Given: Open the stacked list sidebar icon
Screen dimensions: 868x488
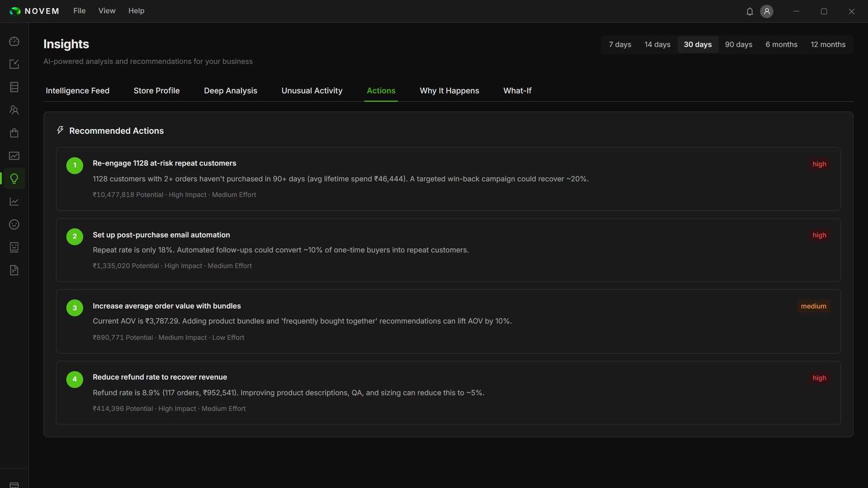Looking at the screenshot, I should (14, 87).
